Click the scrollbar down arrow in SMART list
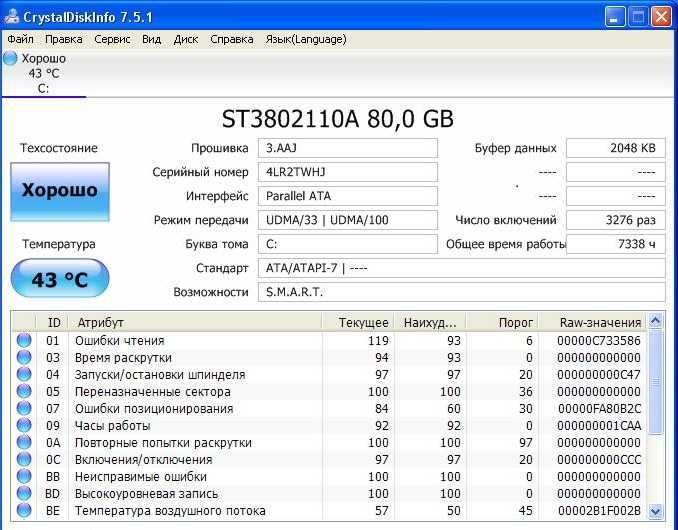The width and height of the screenshot is (678, 530). [x=655, y=511]
